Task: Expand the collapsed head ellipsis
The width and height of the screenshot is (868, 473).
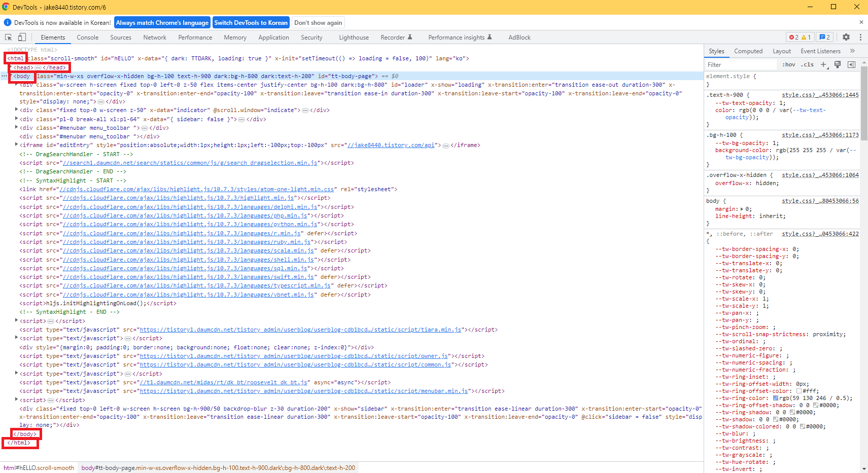Action: pyautogui.click(x=38, y=67)
